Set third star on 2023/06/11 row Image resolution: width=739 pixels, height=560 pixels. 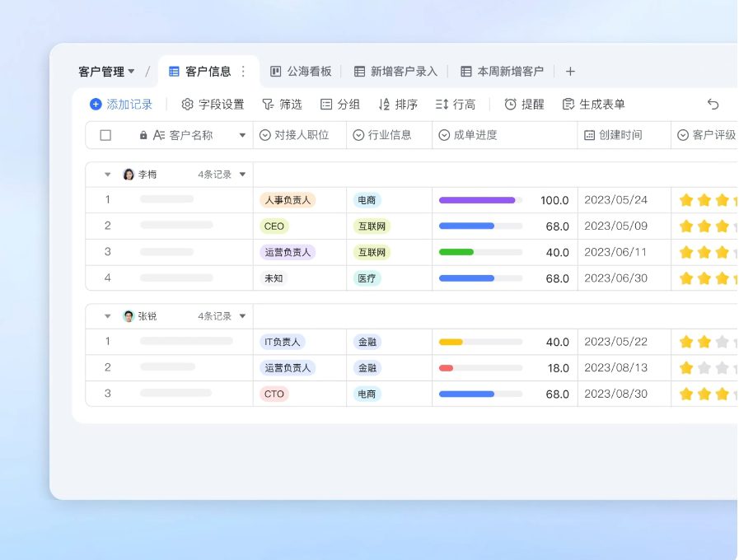pos(722,253)
